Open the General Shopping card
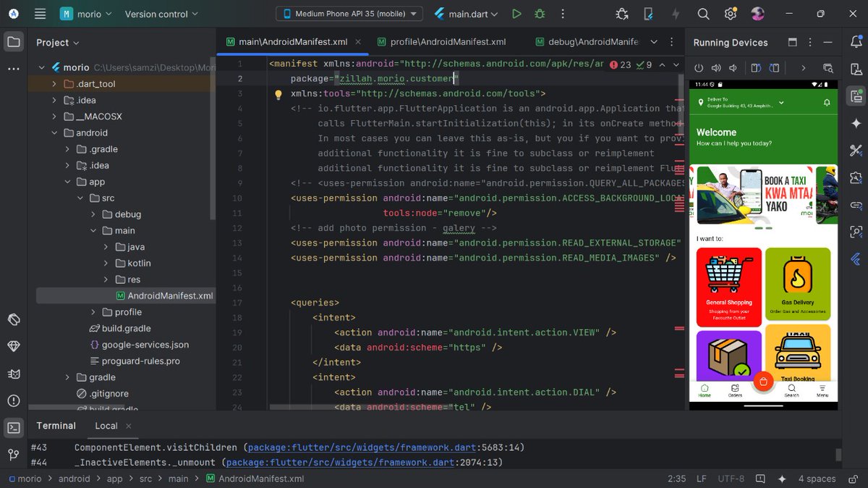This screenshot has height=488, width=868. 729,286
